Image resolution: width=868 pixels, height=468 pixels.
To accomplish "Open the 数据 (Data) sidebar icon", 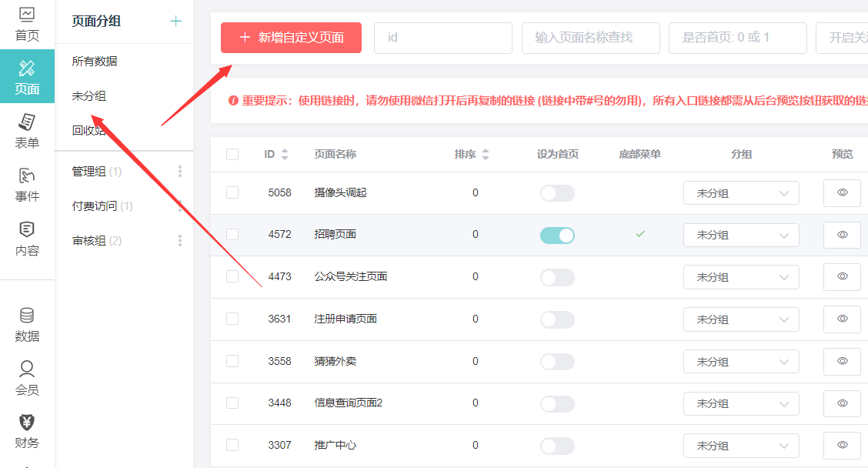I will (x=27, y=325).
